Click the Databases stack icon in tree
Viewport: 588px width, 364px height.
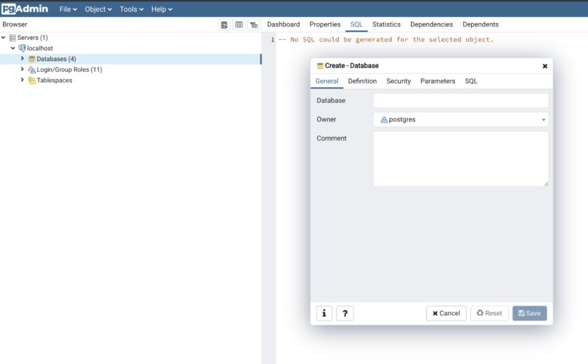(x=32, y=59)
